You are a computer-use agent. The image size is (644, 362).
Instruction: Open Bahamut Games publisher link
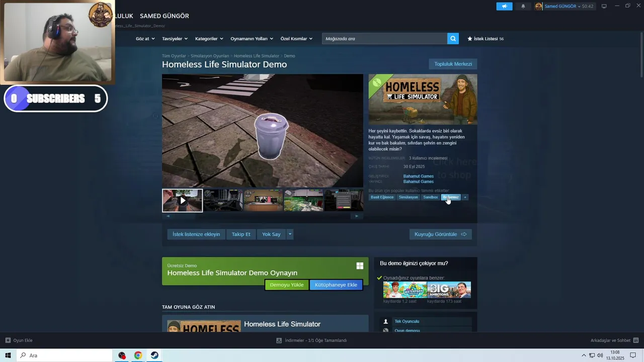[x=418, y=182]
